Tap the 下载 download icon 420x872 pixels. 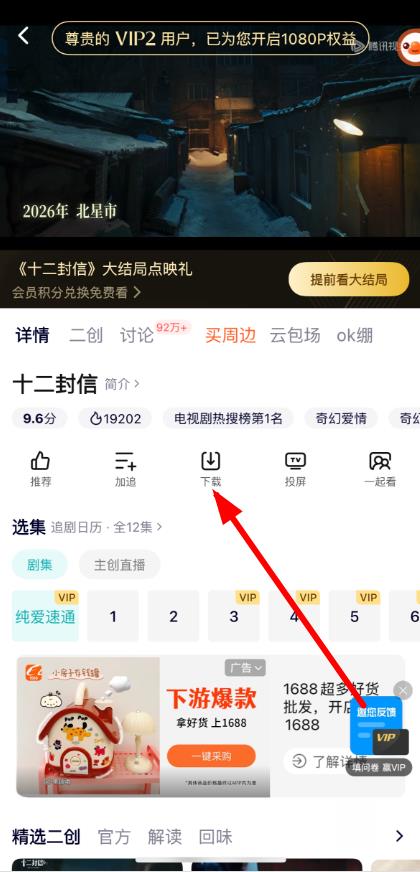[211, 461]
